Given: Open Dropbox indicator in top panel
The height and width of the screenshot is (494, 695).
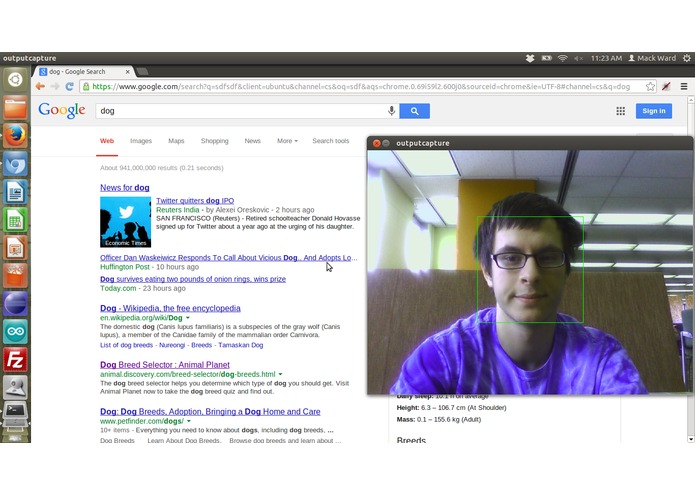Looking at the screenshot, I should click(530, 58).
